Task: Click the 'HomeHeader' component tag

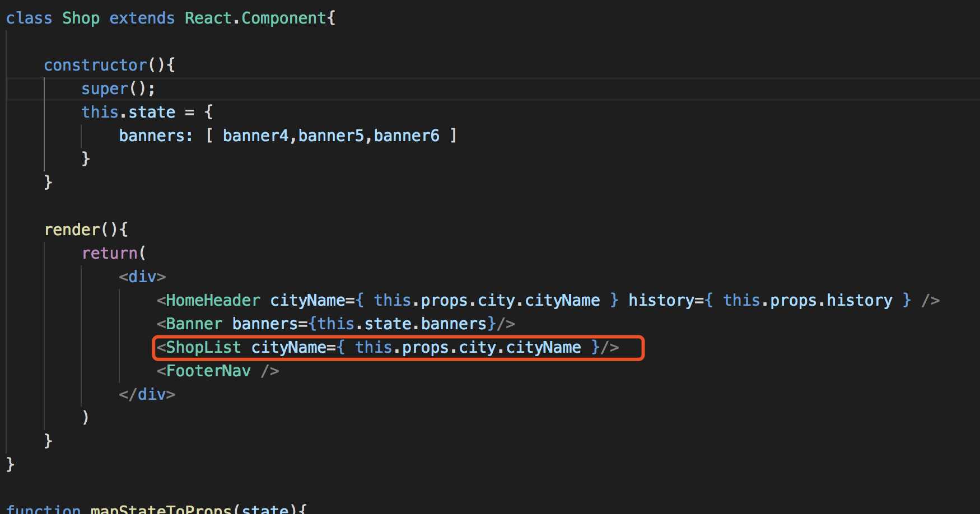Action: [213, 301]
